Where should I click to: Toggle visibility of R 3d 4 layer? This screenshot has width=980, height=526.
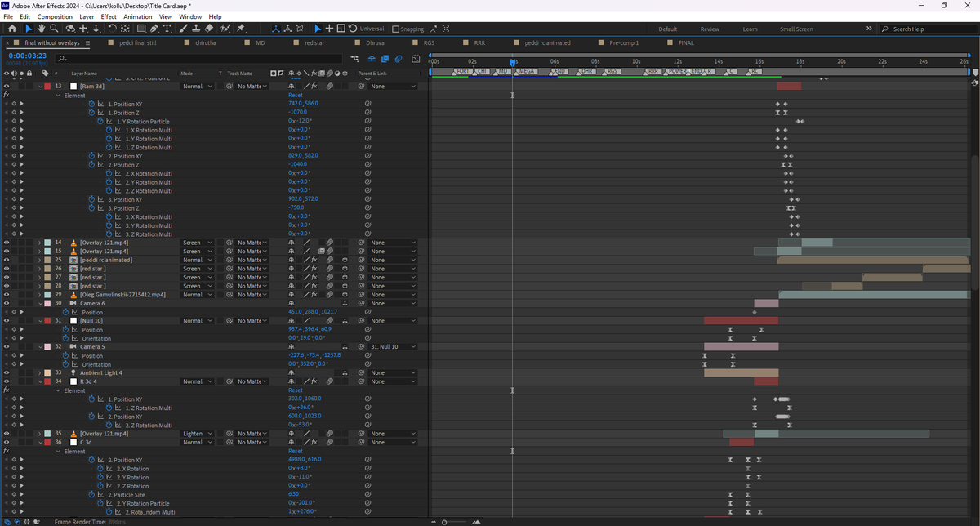[x=7, y=381]
